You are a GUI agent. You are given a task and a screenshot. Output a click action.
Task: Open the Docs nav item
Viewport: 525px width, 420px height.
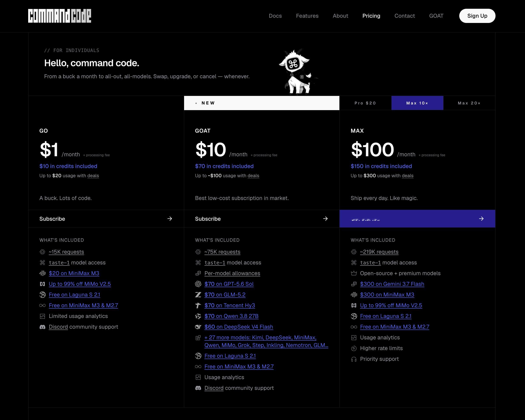[x=275, y=16]
